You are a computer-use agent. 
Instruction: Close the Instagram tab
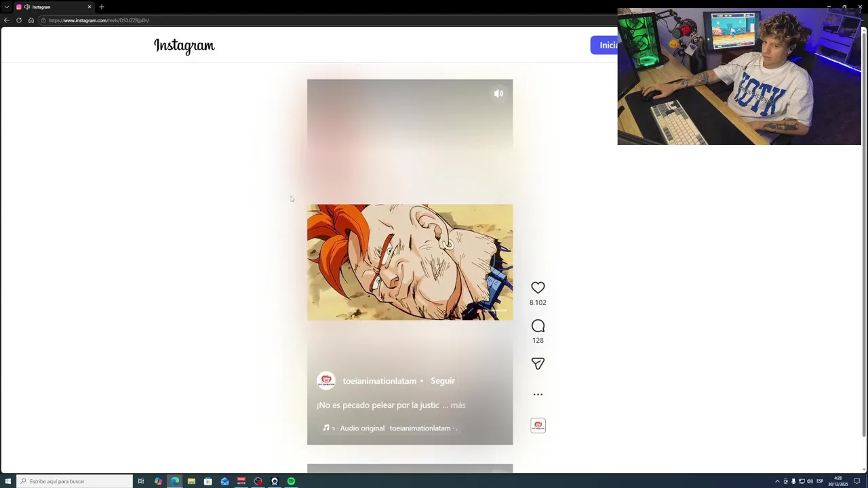89,7
